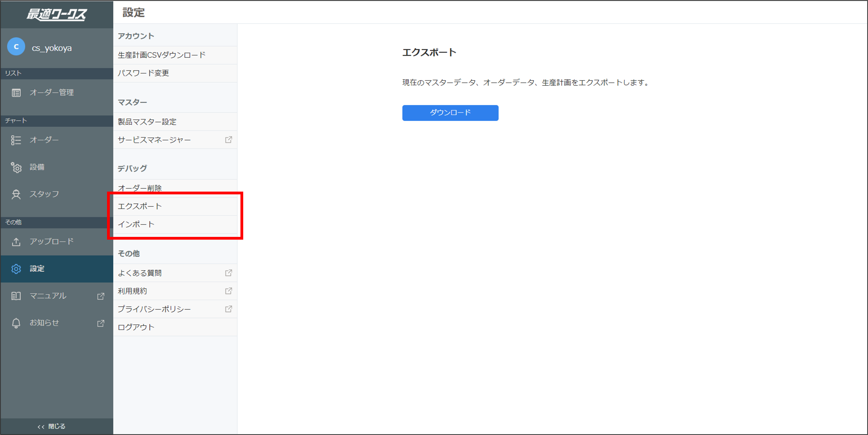Click the cs_yokoya username
The image size is (868, 435).
[x=52, y=48]
